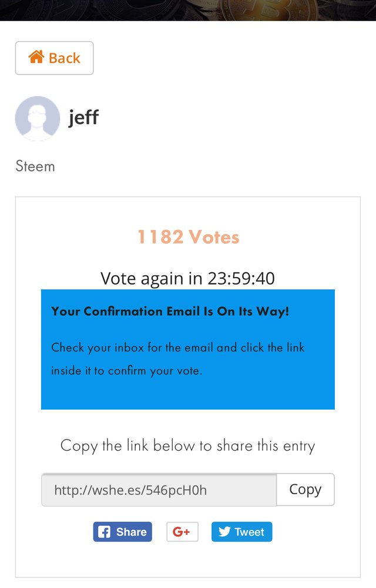Click the Your Confirmation Email Is On Its Way heading
The height and width of the screenshot is (588, 376).
(x=170, y=312)
